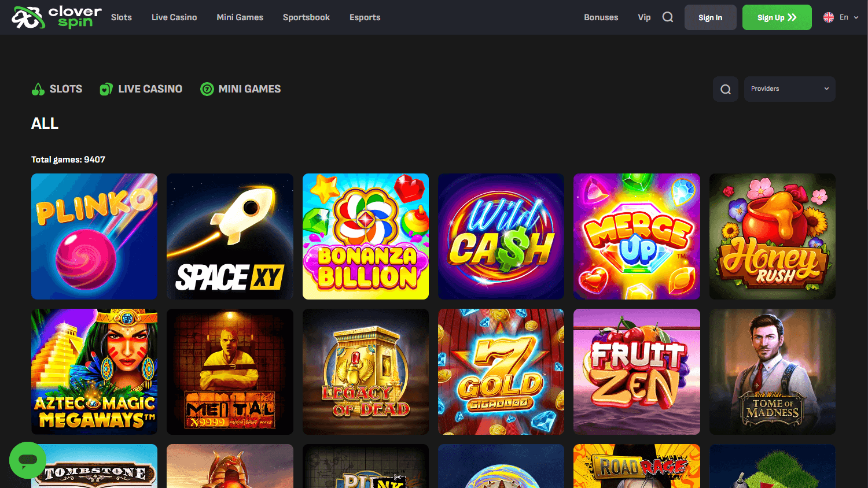Click the cherry icon beside Slots

[38, 89]
